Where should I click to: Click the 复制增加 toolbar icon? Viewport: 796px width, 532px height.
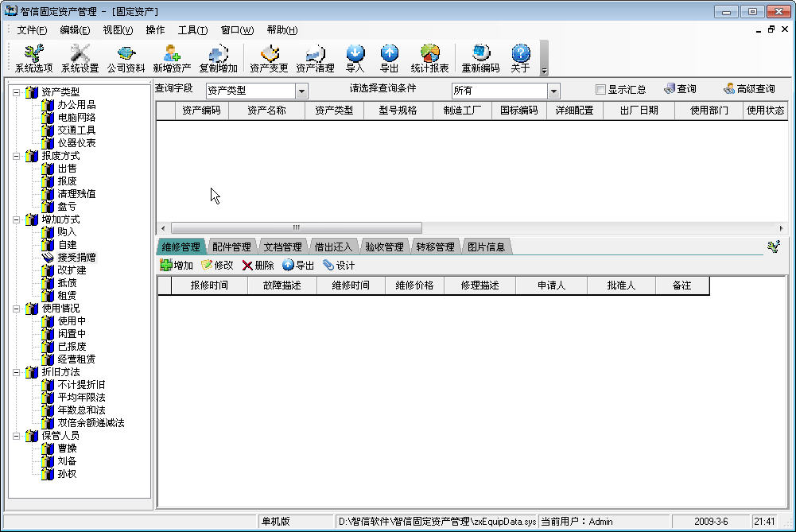[219, 58]
